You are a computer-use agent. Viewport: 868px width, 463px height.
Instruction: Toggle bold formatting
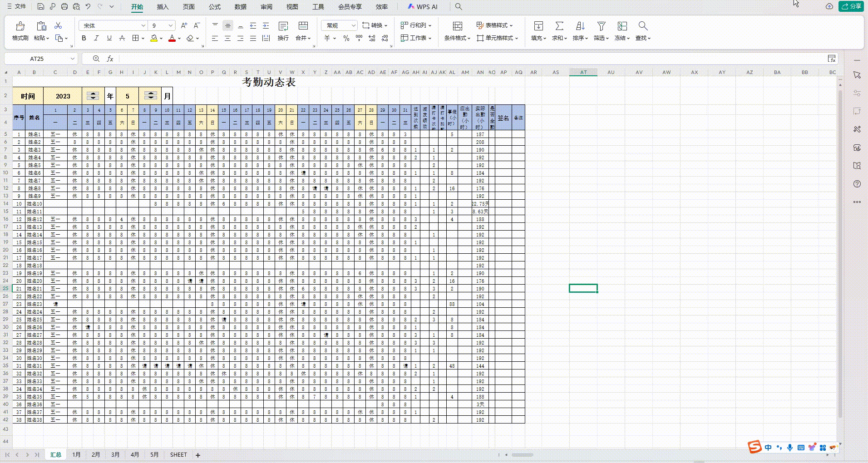click(x=84, y=38)
